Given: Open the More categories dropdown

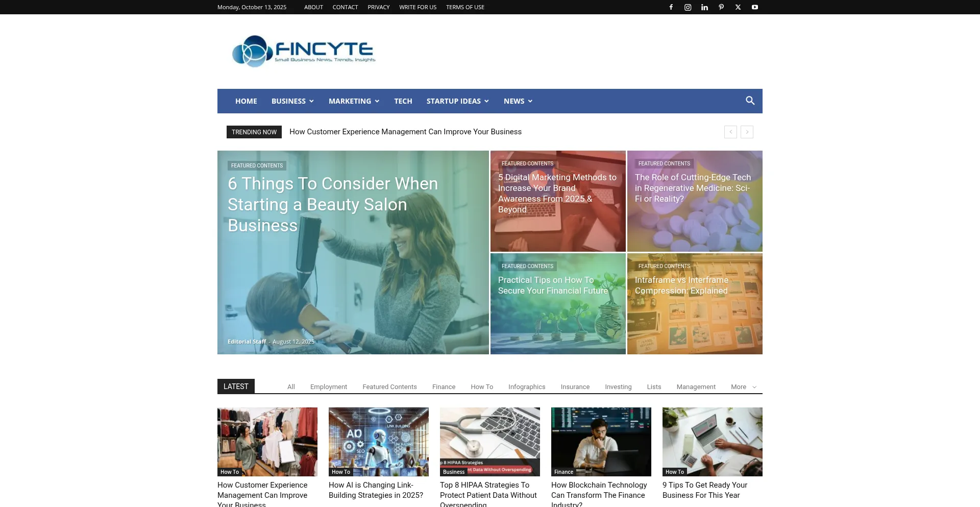Looking at the screenshot, I should point(743,387).
